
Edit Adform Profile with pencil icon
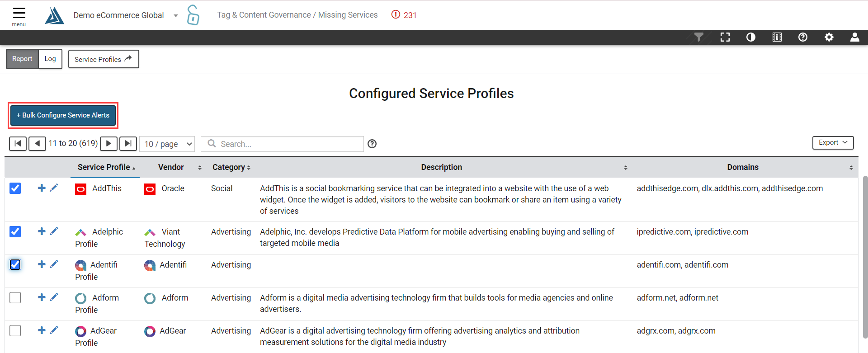pyautogui.click(x=54, y=297)
